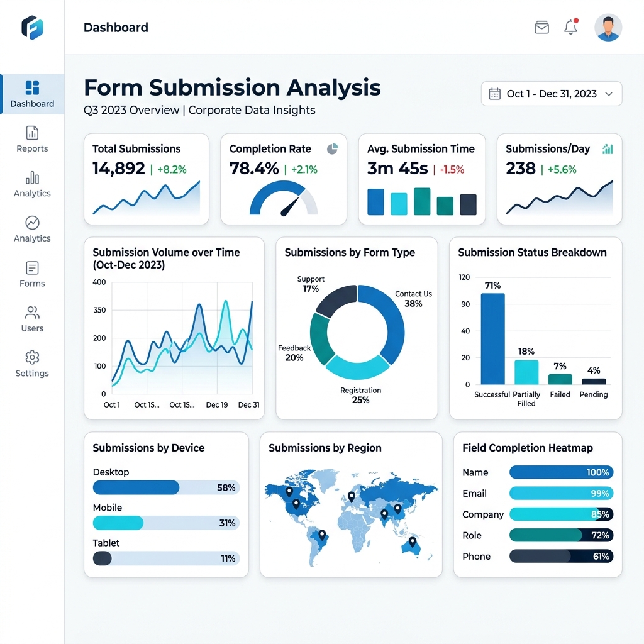Click the Role 72% heatmap bar
644x644 pixels.
tap(561, 535)
